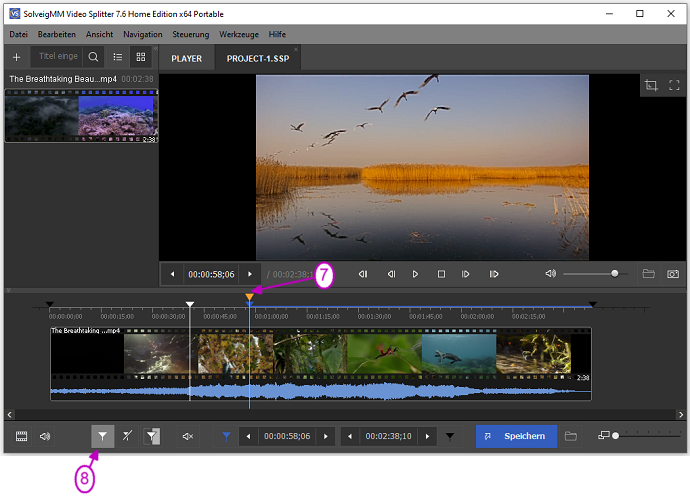Select the white marker on timeline ruler
The height and width of the screenshot is (502, 690).
(x=190, y=304)
